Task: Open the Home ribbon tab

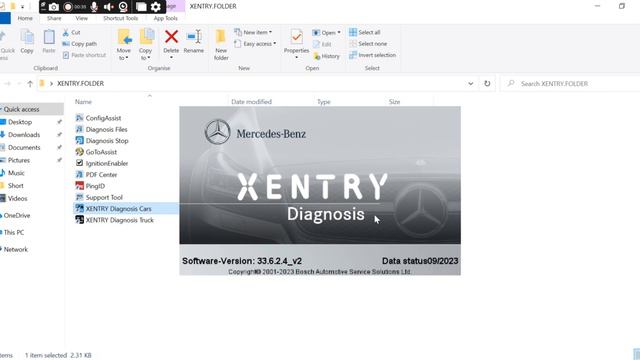Action: tap(25, 18)
